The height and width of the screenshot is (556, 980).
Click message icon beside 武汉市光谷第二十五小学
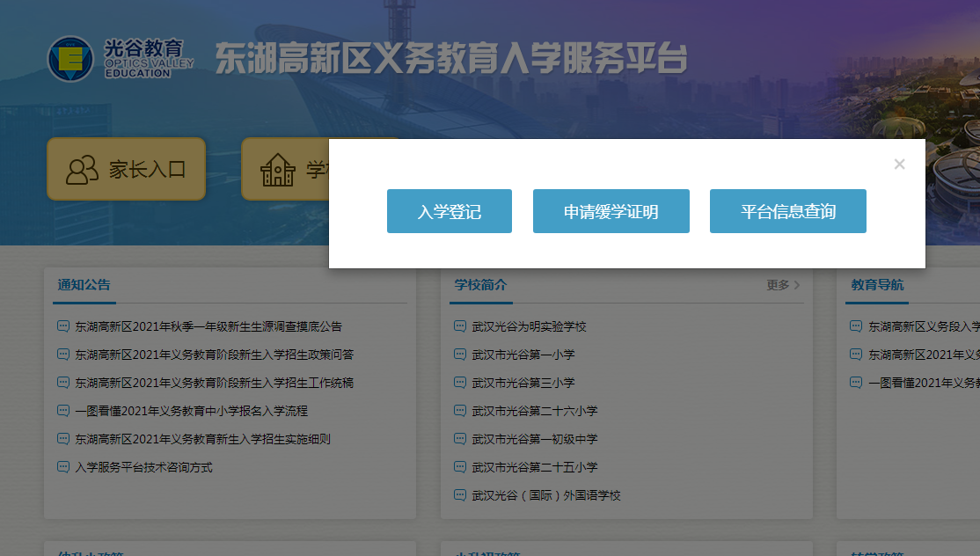460,466
